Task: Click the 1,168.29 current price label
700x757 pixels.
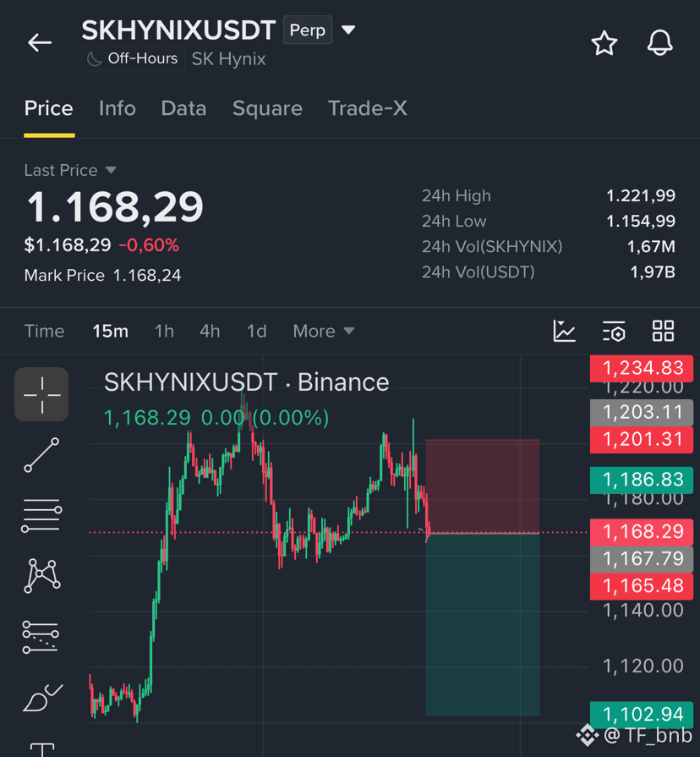Action: click(x=642, y=531)
